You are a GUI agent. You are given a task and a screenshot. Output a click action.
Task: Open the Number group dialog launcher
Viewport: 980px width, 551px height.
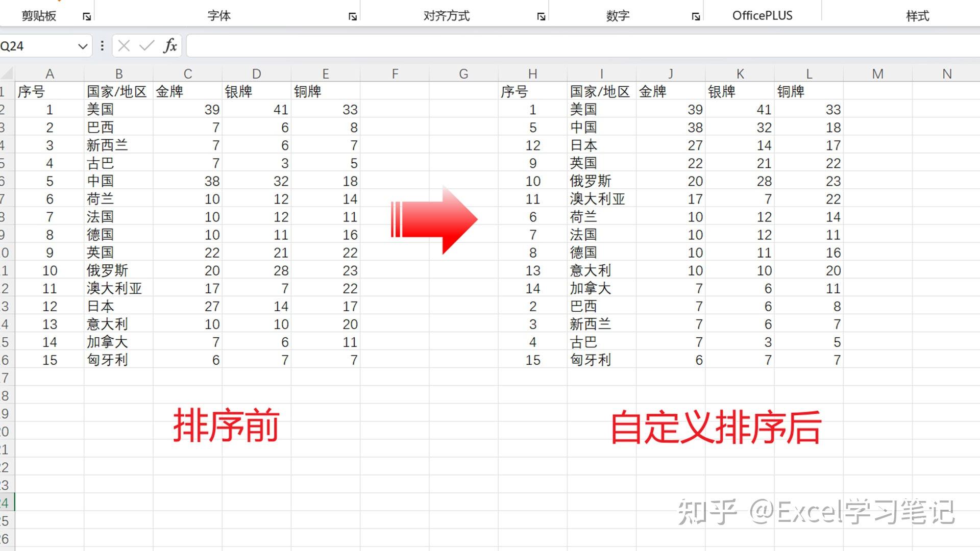(696, 16)
